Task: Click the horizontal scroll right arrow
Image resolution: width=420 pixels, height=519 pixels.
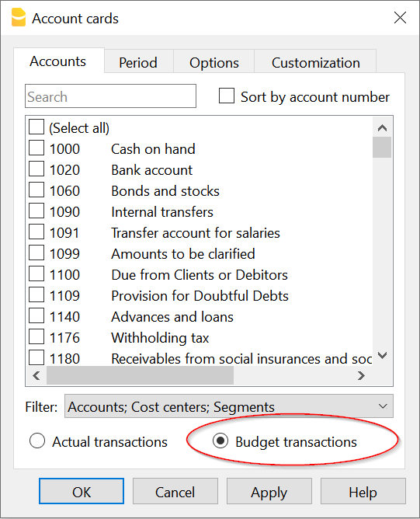Action: pyautogui.click(x=362, y=376)
